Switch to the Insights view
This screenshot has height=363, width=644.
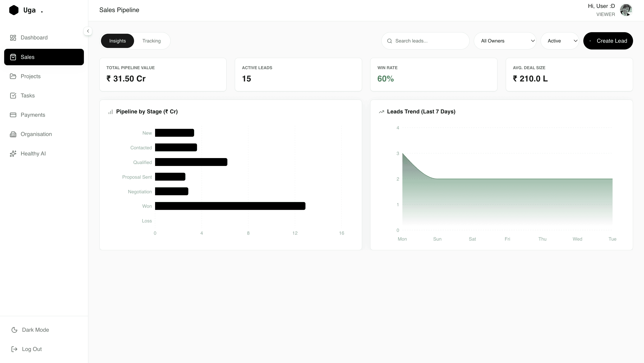coord(117,41)
